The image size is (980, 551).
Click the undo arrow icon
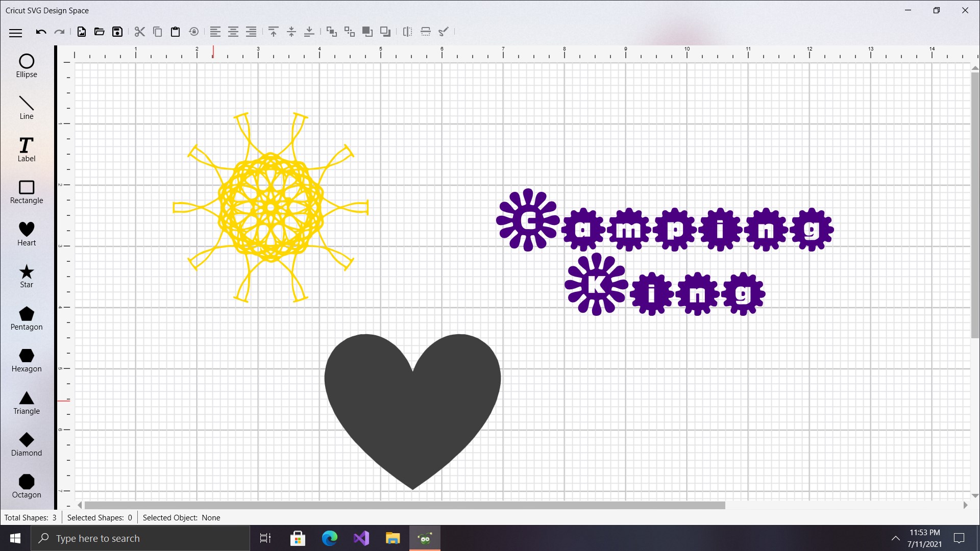[x=41, y=32]
